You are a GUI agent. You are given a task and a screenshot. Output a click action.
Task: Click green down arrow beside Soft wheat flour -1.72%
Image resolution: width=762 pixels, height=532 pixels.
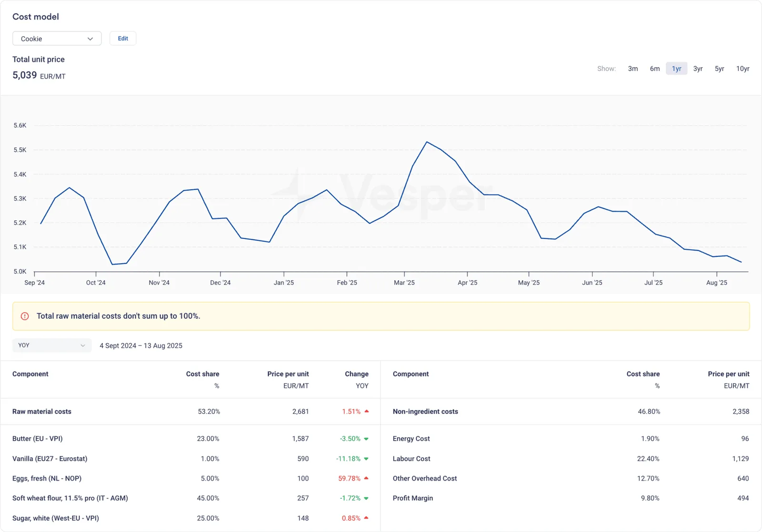coord(366,498)
